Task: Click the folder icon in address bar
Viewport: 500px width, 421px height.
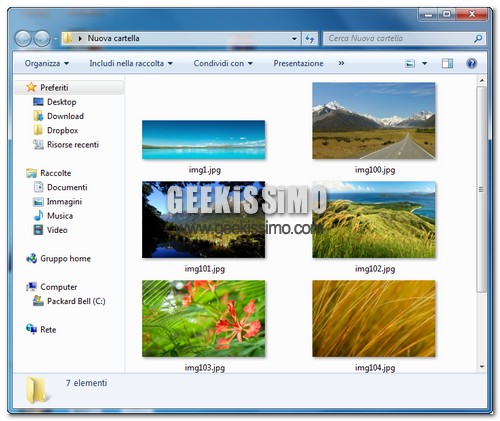Action: click(68, 38)
